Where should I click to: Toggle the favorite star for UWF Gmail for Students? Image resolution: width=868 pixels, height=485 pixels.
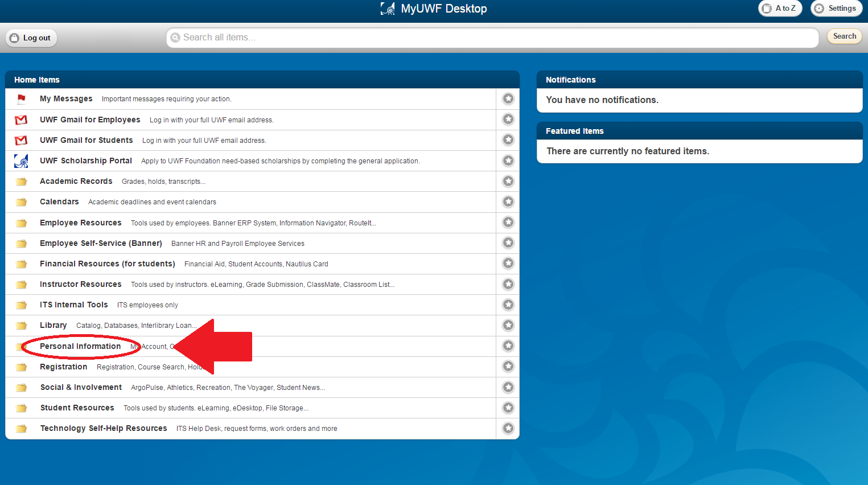[x=508, y=139]
